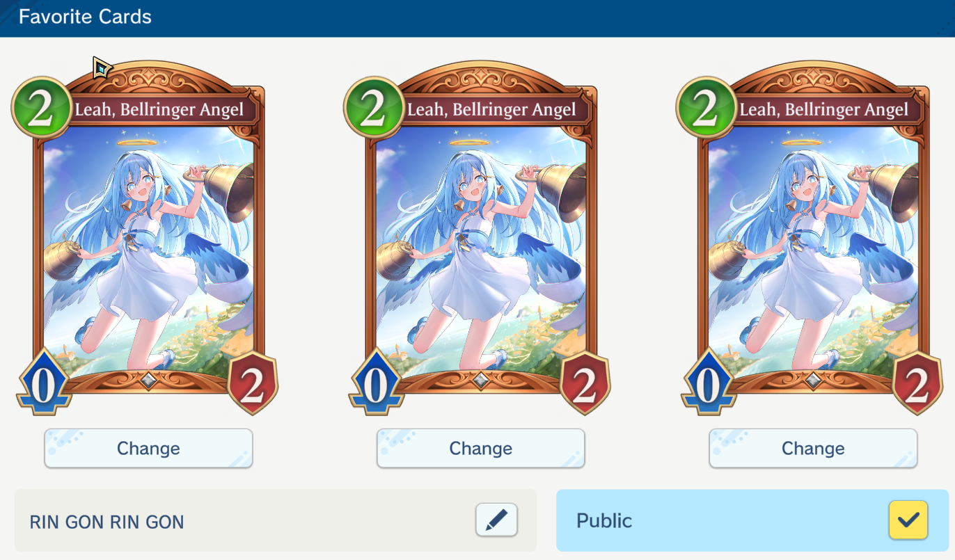Click the pencil edit icon beside RIN GON
The image size is (955, 560).
(496, 520)
